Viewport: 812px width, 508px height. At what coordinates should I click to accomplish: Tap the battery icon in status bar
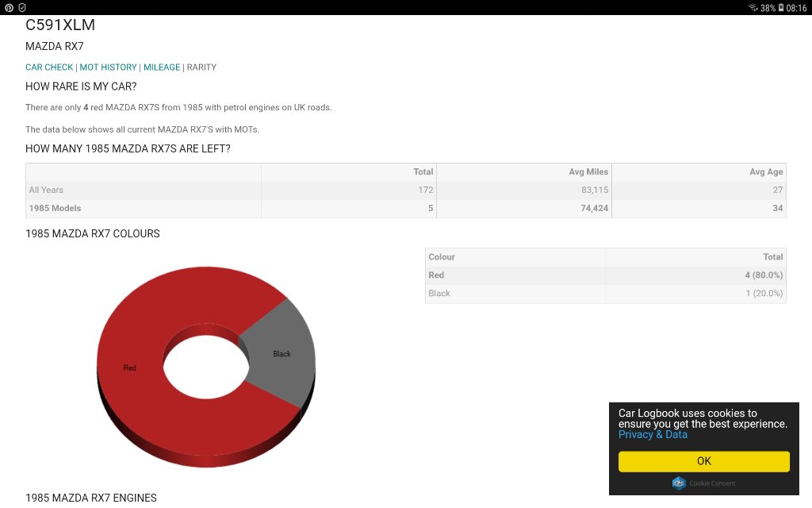781,8
